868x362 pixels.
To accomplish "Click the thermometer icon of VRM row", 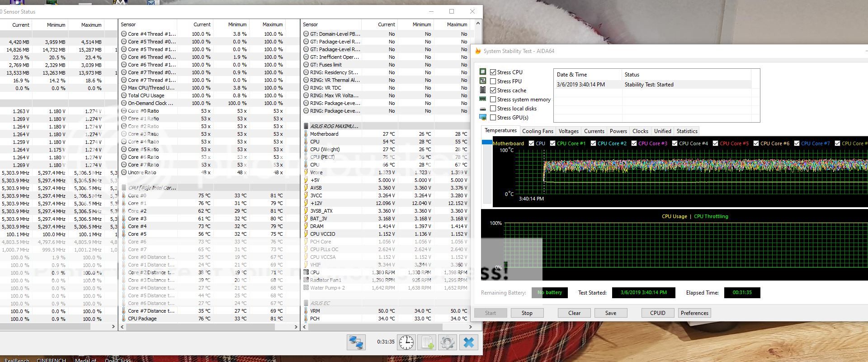I will coord(306,311).
